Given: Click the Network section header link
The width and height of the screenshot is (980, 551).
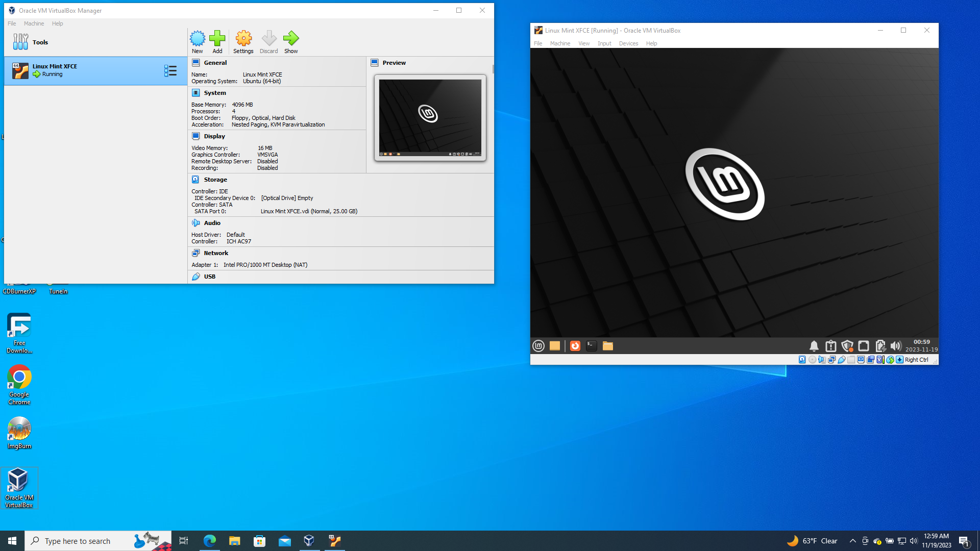Looking at the screenshot, I should tap(216, 253).
